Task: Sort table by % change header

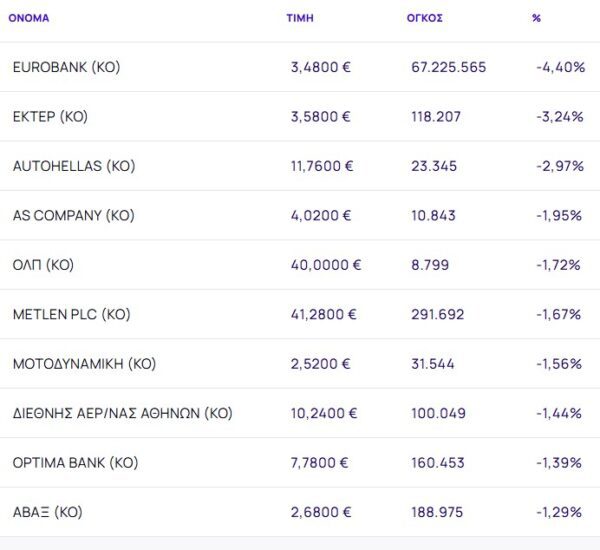Action: (537, 18)
